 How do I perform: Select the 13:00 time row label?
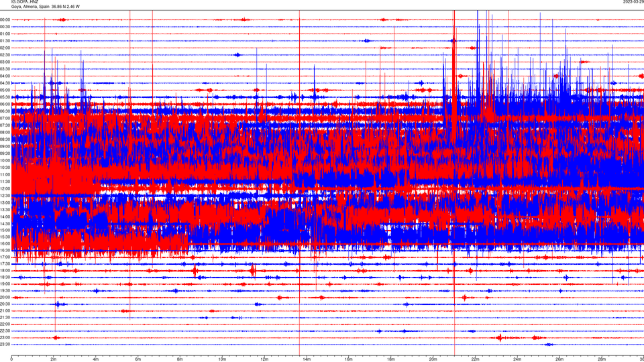[x=5, y=202]
